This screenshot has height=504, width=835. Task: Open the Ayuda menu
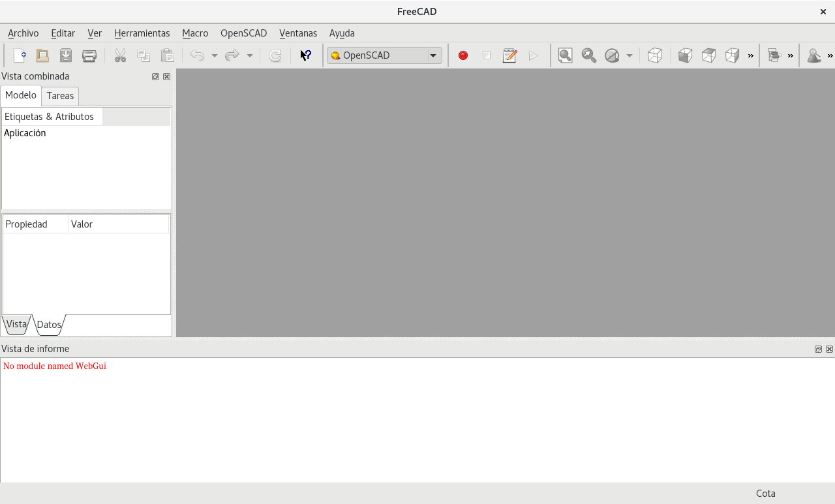pos(342,33)
